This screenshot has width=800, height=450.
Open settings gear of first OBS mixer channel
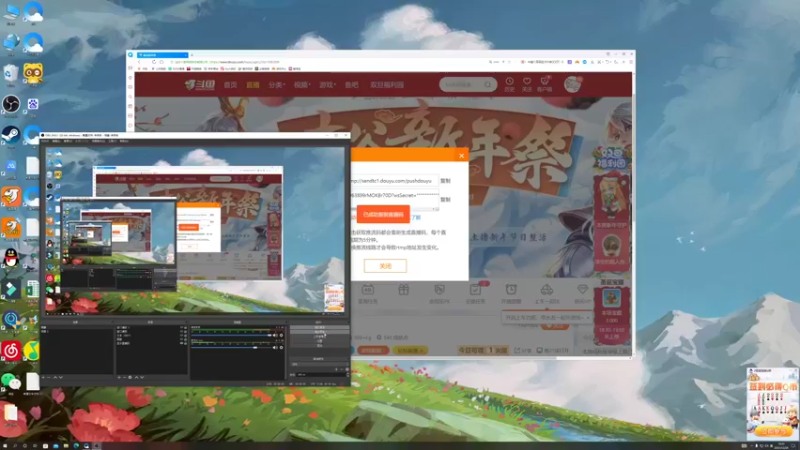point(281,335)
